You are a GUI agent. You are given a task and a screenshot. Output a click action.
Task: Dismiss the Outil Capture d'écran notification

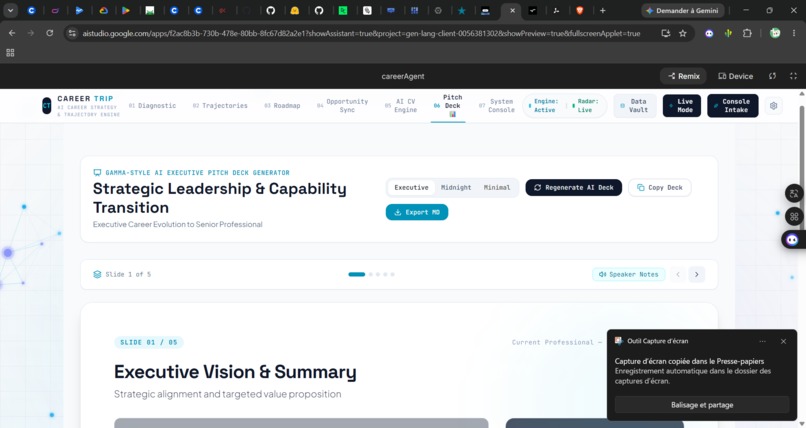783,341
